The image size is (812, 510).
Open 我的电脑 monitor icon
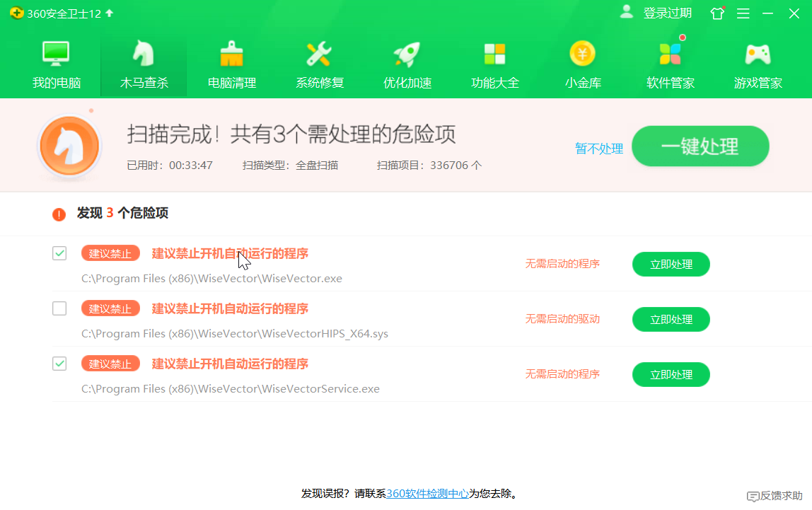click(x=56, y=53)
